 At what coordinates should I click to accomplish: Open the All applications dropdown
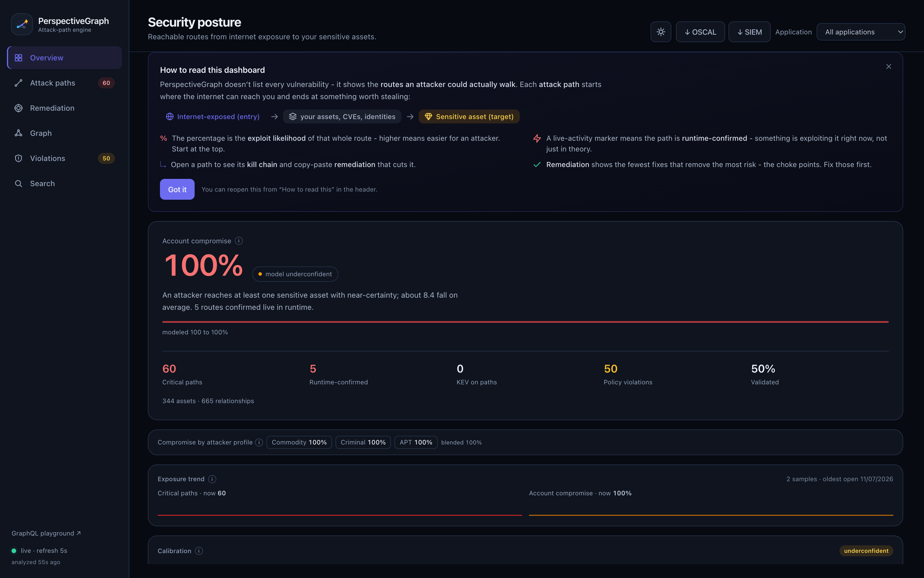[x=860, y=32]
